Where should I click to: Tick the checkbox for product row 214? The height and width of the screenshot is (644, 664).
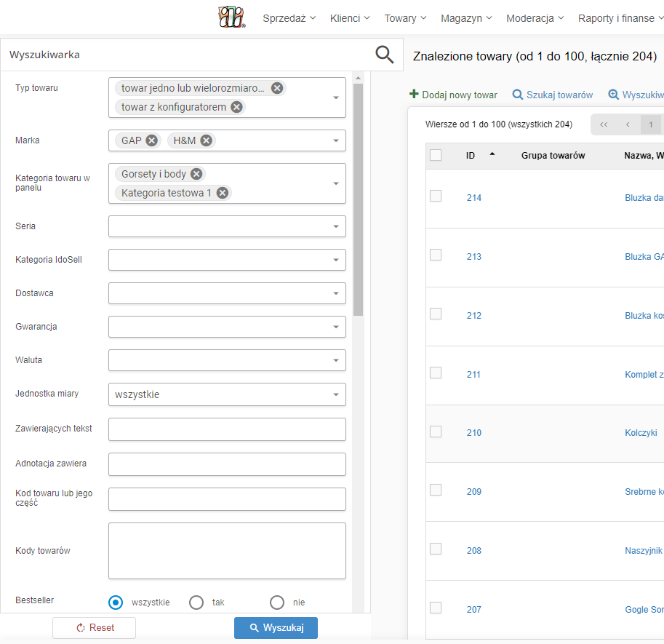point(436,196)
